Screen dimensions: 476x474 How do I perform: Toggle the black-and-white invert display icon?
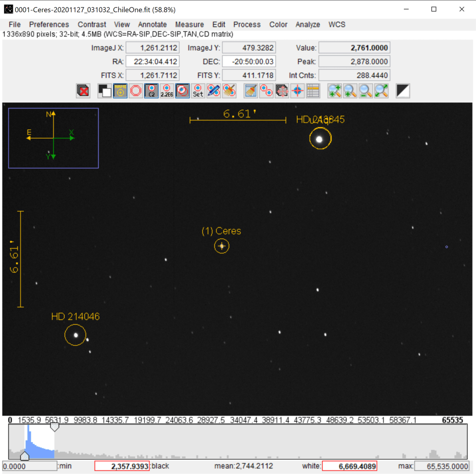click(x=403, y=91)
